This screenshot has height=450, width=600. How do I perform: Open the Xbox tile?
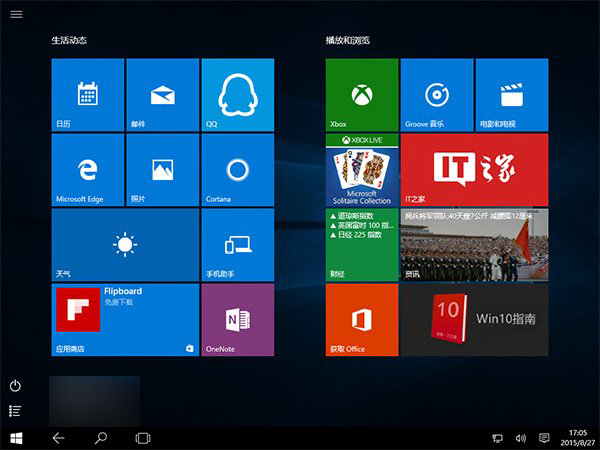[362, 95]
